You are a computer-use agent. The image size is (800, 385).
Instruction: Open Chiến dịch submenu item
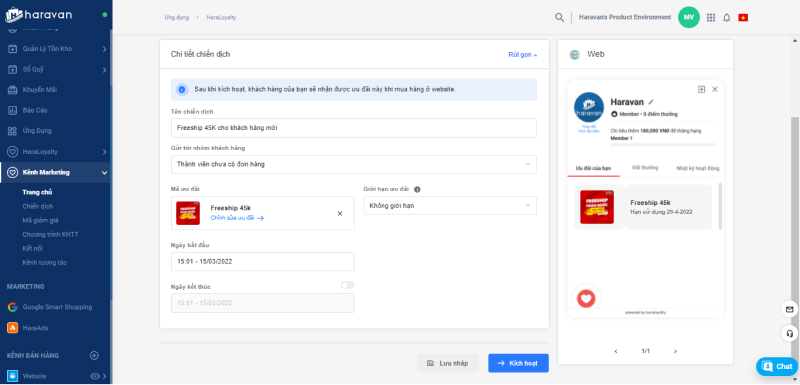coord(38,207)
